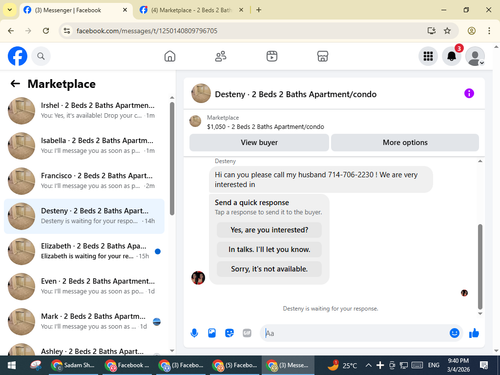Click the listing thumbnail beside Marketplace label
Image resolution: width=500 pixels, height=375 pixels.
tap(195, 121)
